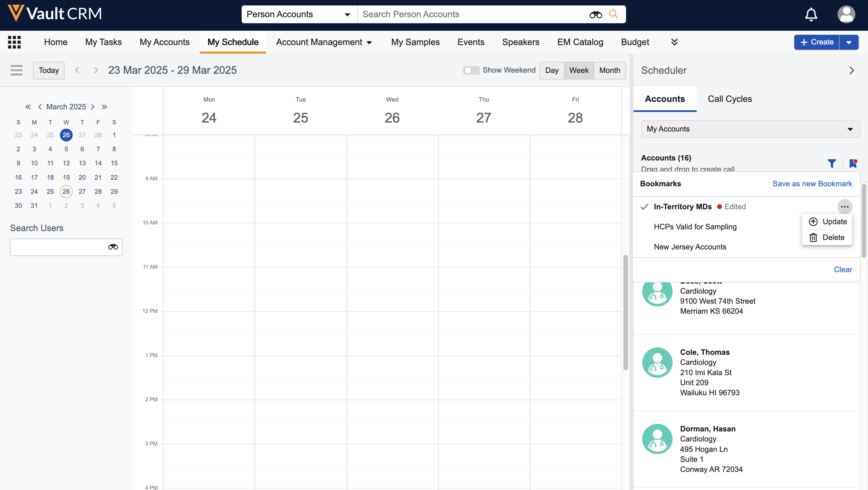Image resolution: width=868 pixels, height=490 pixels.
Task: Enable the Show Weekend toggle
Action: pyautogui.click(x=471, y=70)
